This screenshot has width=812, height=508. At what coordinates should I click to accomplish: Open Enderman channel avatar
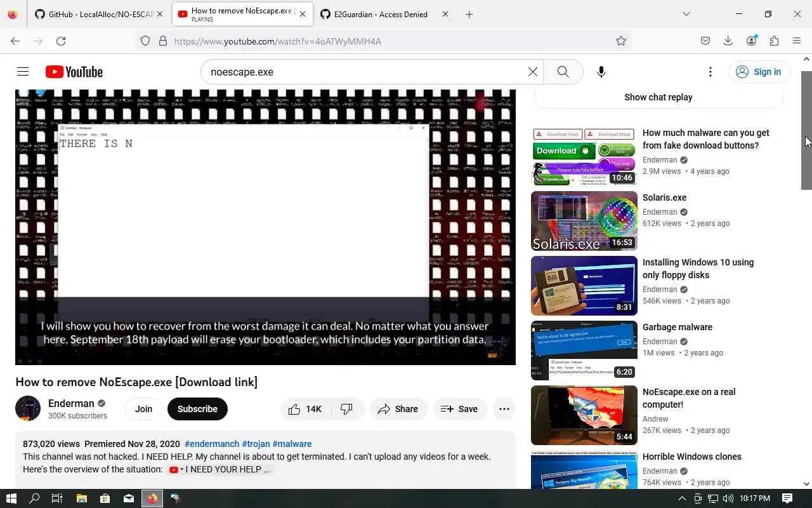coord(28,409)
